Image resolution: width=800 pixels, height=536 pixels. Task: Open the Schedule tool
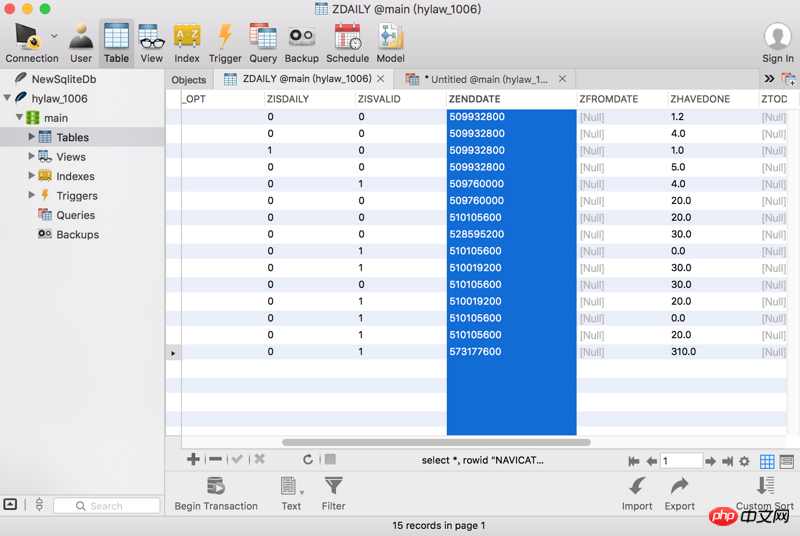[347, 43]
